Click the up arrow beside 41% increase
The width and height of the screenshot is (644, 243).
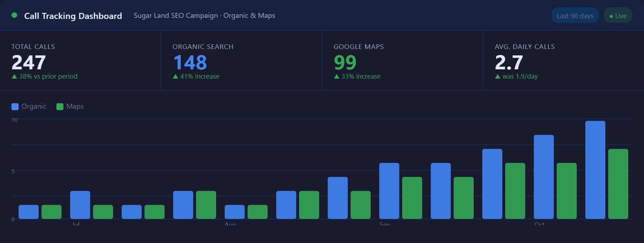[175, 76]
